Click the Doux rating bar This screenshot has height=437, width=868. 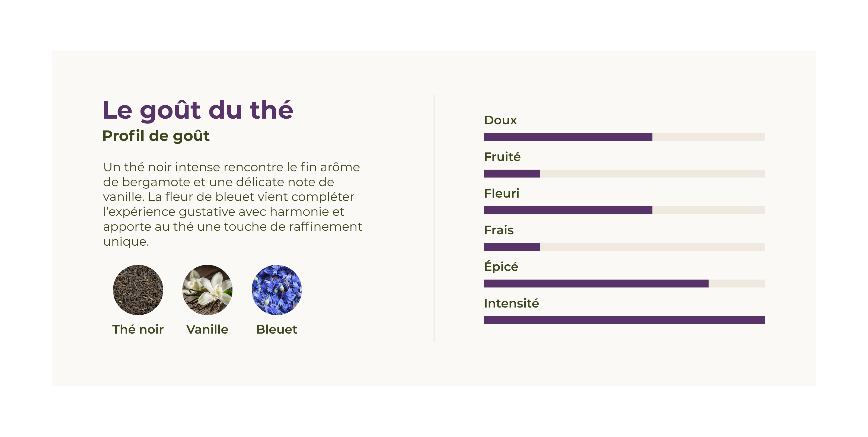pos(624,137)
